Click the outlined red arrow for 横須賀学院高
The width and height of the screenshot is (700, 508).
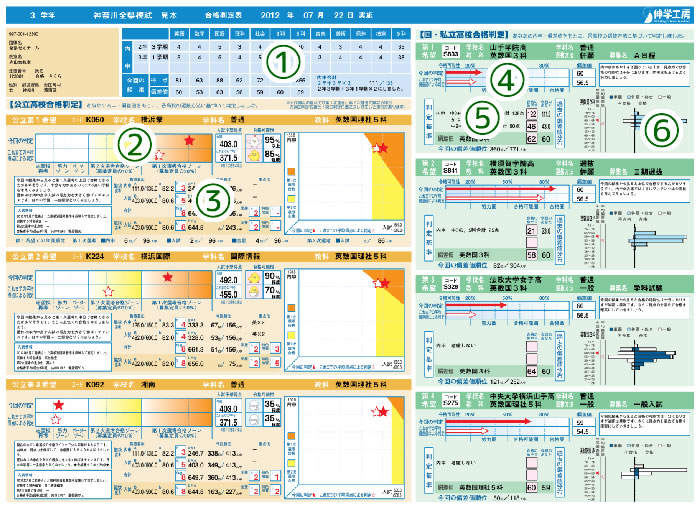tap(495, 197)
